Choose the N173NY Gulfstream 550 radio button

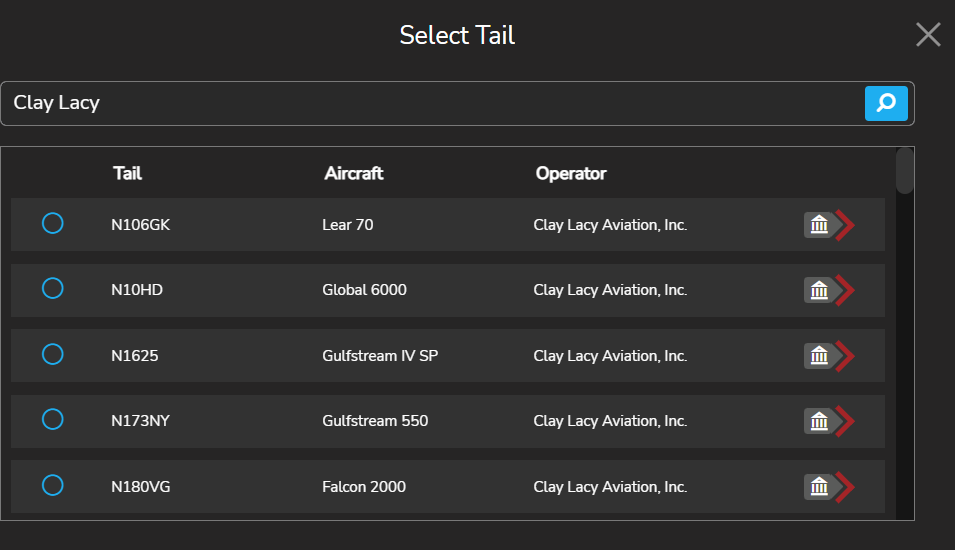click(x=53, y=419)
